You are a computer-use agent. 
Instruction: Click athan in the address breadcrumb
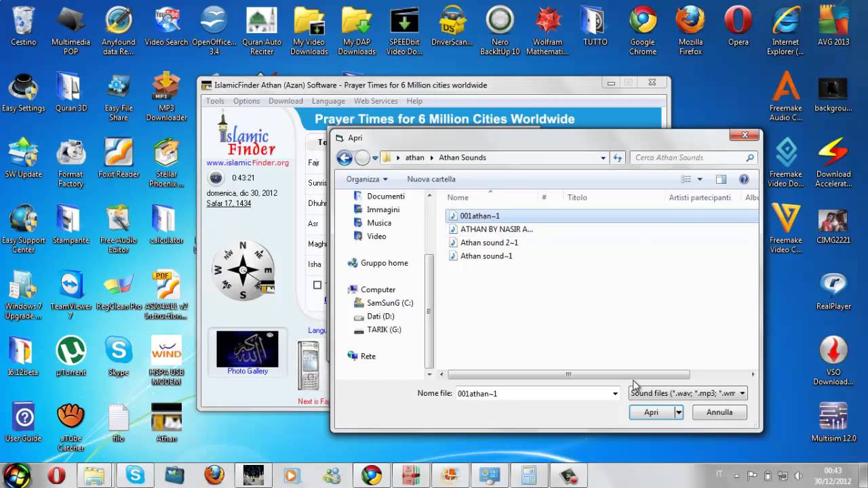coord(414,158)
